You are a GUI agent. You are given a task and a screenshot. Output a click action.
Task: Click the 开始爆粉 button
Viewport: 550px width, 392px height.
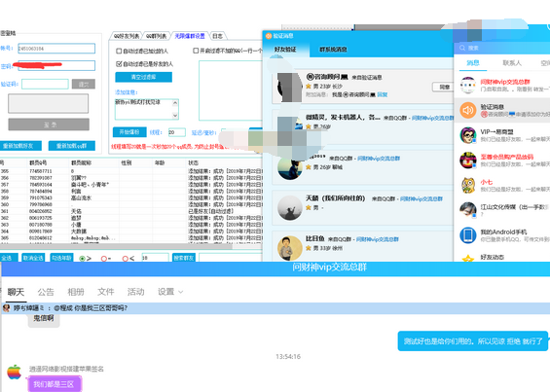pos(129,132)
